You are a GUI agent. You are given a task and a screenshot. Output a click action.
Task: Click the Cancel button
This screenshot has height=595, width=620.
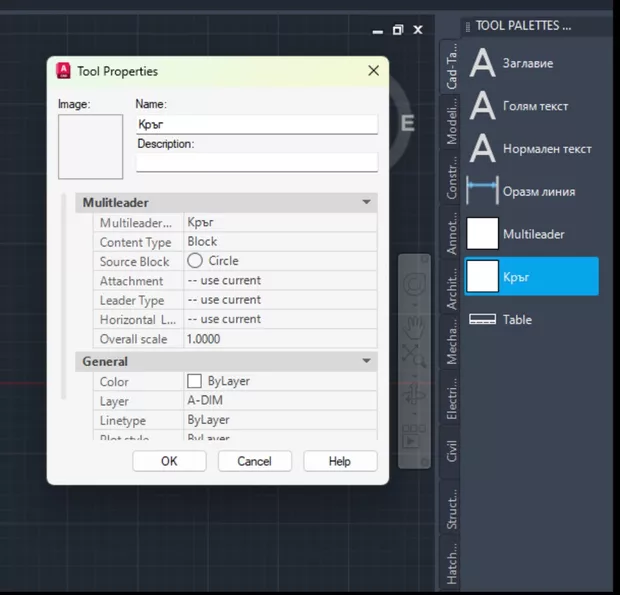point(254,461)
